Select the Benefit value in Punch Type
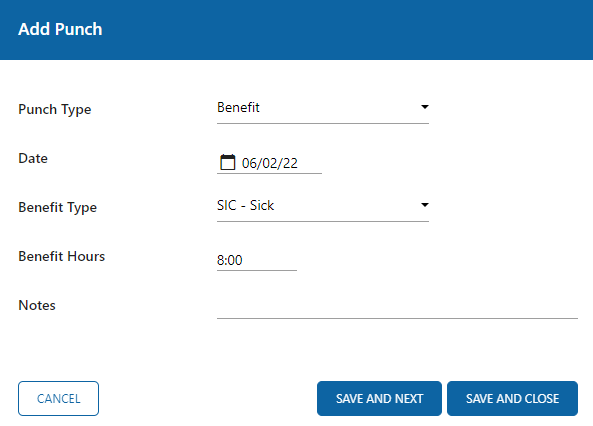Image resolution: width=593 pixels, height=426 pixels. click(238, 107)
